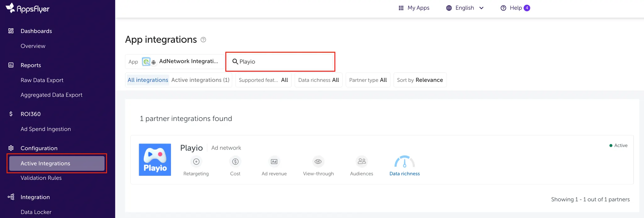644x218 pixels.
Task: Open the Help link
Action: (515, 8)
